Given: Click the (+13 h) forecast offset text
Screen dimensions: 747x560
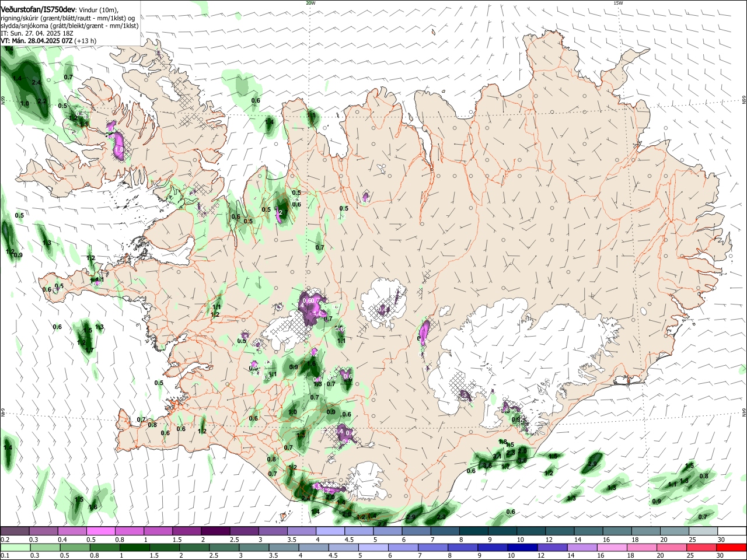Looking at the screenshot, I should tap(86, 41).
